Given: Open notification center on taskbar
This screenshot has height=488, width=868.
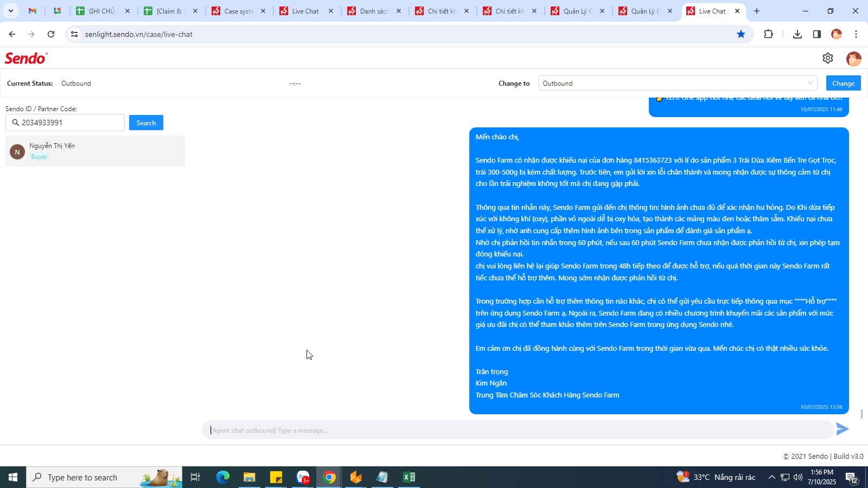Looking at the screenshot, I should click(x=852, y=477).
